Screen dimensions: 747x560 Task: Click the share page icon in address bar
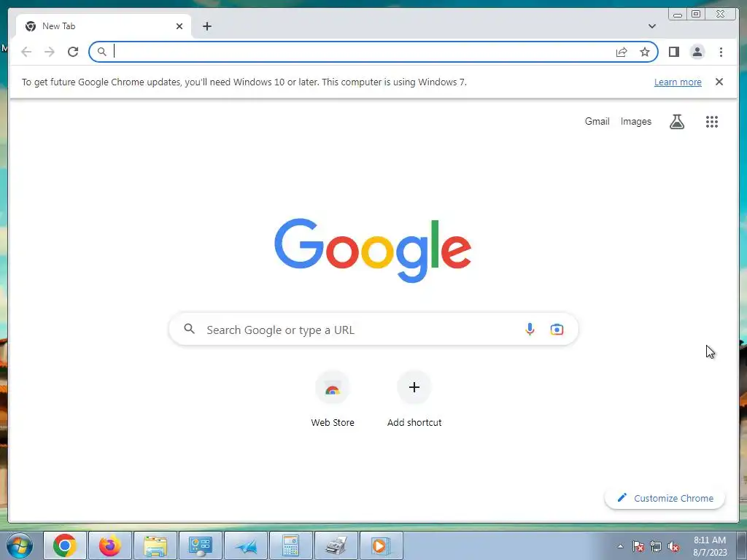coord(622,52)
